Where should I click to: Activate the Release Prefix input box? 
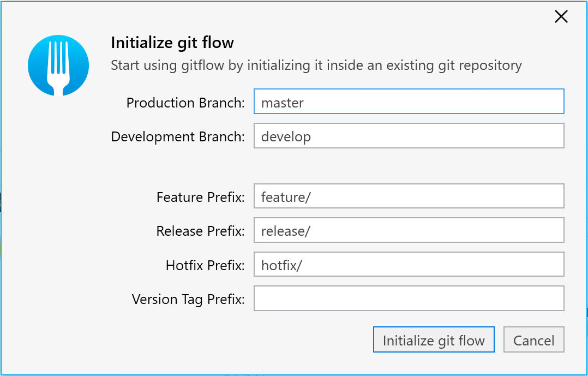pyautogui.click(x=409, y=230)
